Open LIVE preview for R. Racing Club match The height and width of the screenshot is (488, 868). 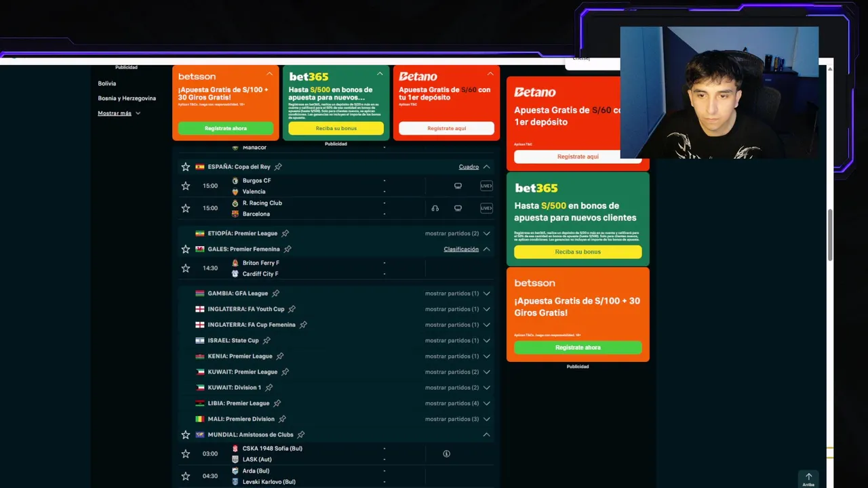486,208
